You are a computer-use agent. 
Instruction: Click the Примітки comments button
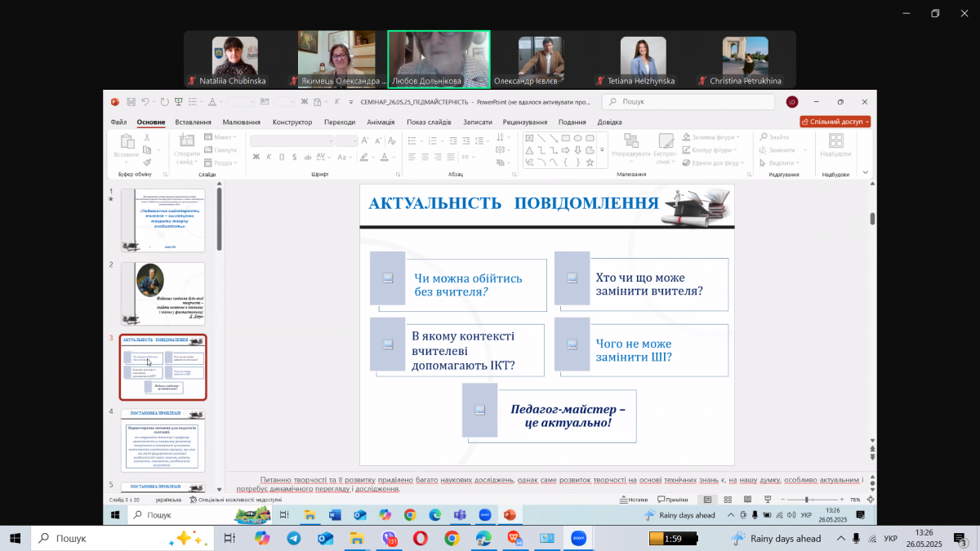672,500
